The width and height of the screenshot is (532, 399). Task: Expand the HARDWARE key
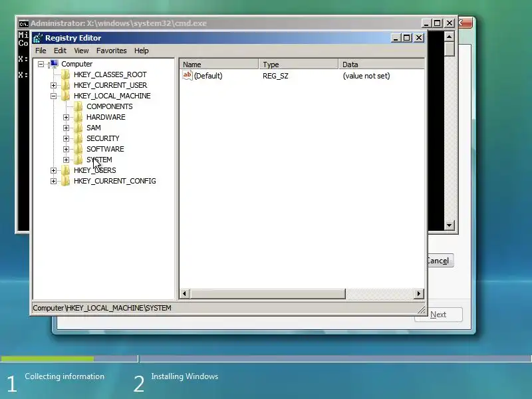(66, 118)
